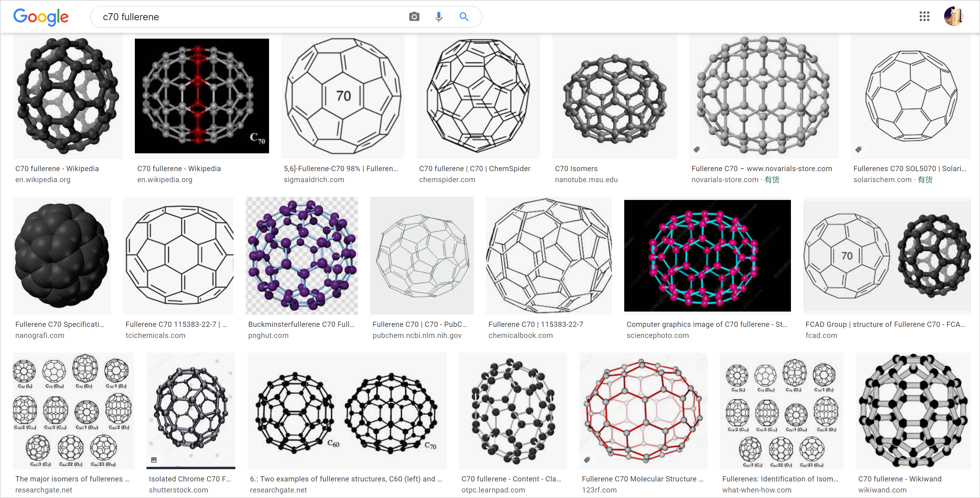Open 'C70 fullerene | C70 | ChemSpider' link
Image resolution: width=980 pixels, height=498 pixels.
pos(474,169)
